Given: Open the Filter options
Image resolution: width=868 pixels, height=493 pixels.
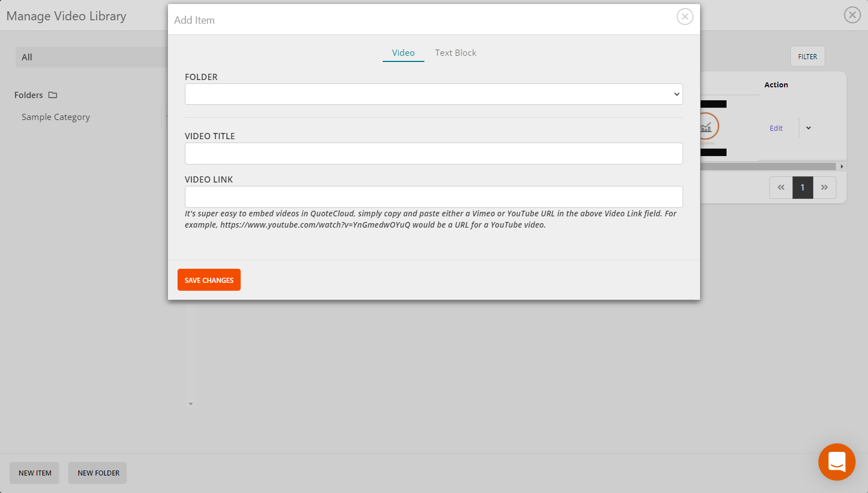Looking at the screenshot, I should click(x=807, y=56).
